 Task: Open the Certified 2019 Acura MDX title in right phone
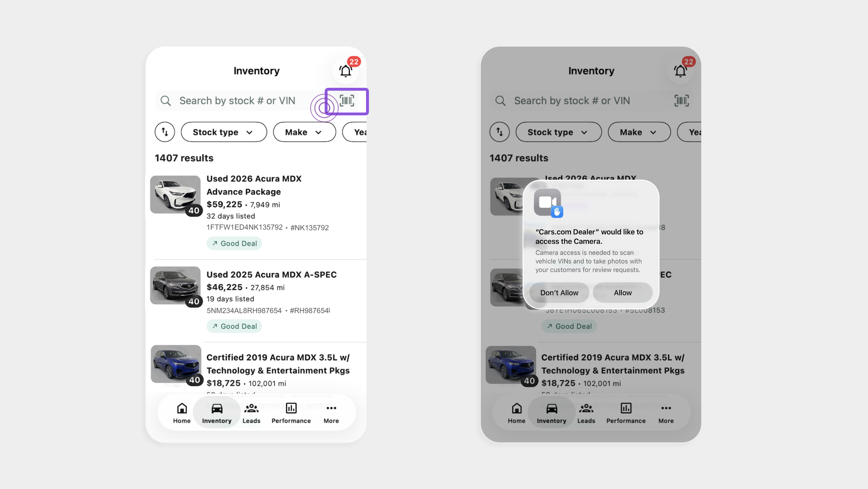click(x=613, y=364)
